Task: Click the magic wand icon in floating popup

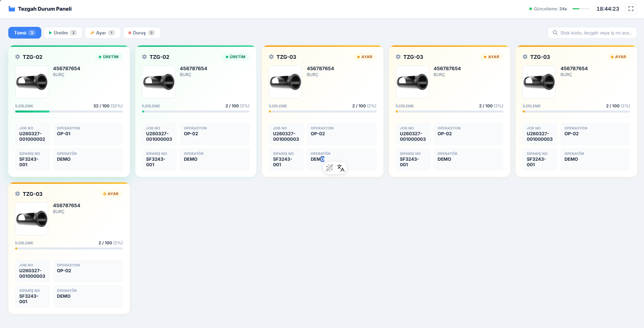Action: click(x=329, y=168)
